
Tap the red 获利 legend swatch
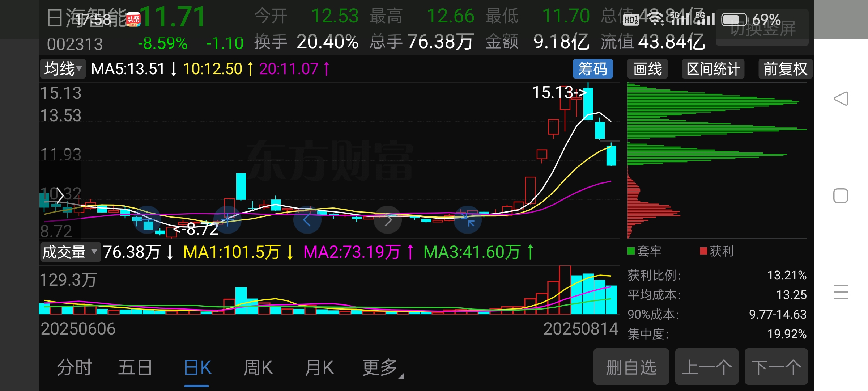[703, 251]
